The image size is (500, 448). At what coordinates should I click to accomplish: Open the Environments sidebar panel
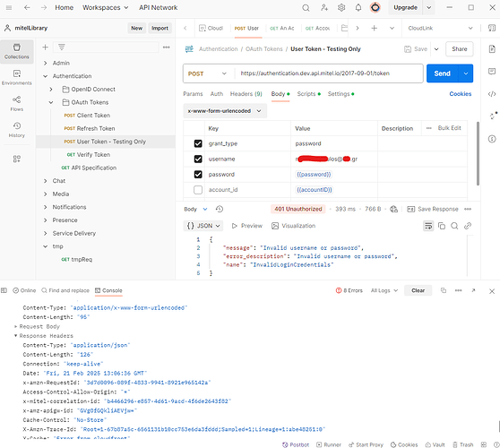click(17, 77)
